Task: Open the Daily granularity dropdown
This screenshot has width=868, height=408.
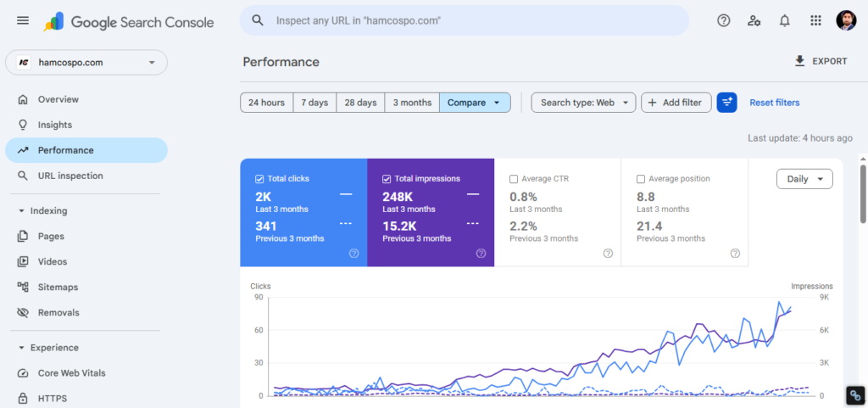Action: pos(804,179)
